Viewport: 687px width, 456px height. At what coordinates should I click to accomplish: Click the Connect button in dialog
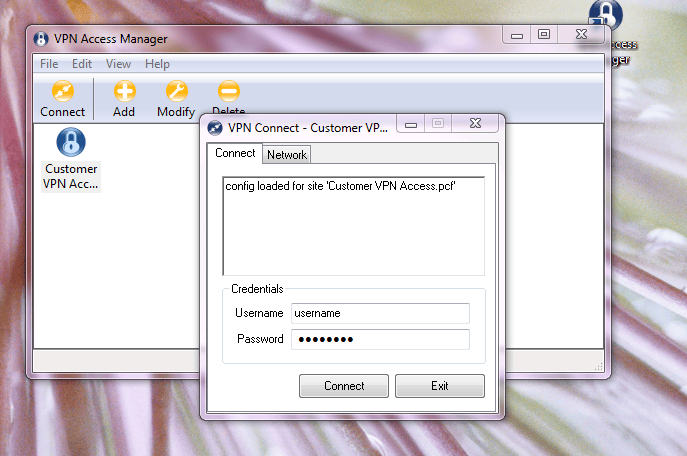[344, 386]
